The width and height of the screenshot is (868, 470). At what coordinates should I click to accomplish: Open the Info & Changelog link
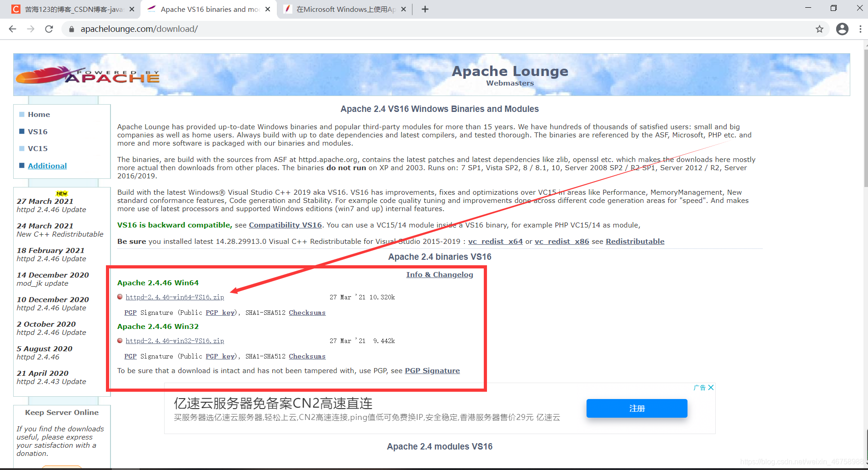pos(440,274)
